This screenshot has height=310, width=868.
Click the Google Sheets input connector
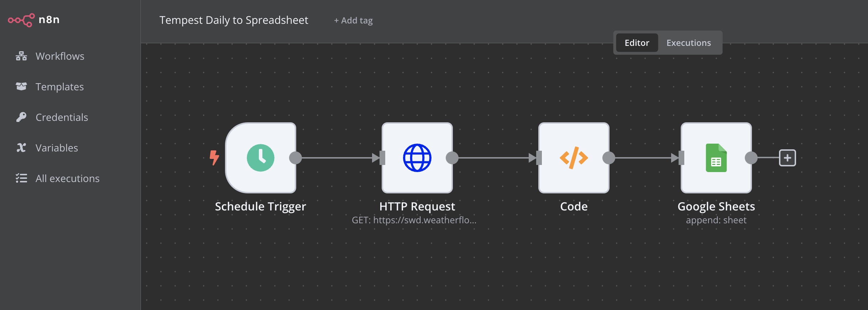[x=681, y=158]
